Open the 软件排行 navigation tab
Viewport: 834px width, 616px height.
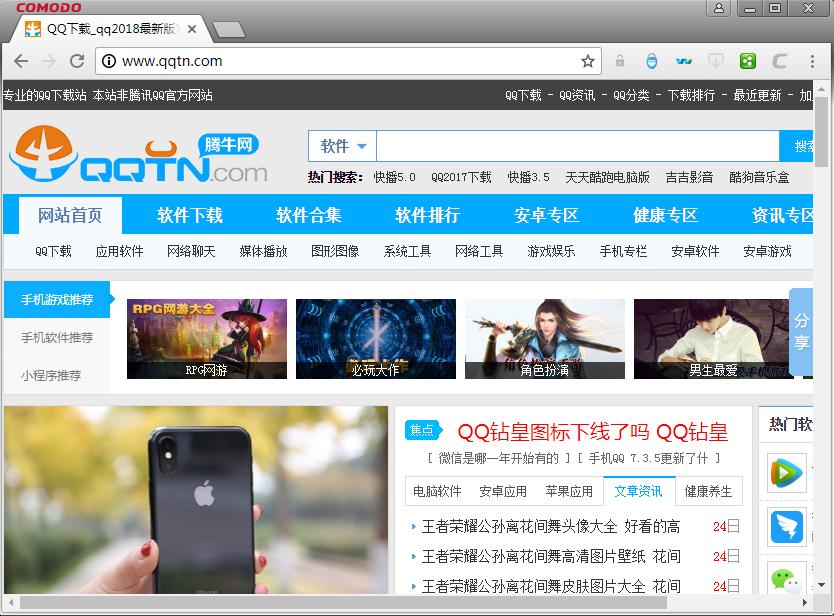(x=428, y=215)
